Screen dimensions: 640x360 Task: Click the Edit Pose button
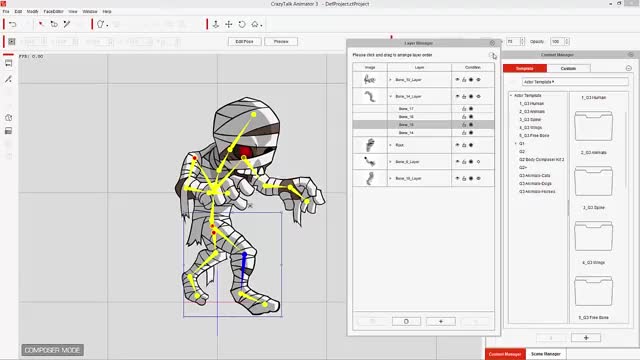[244, 42]
